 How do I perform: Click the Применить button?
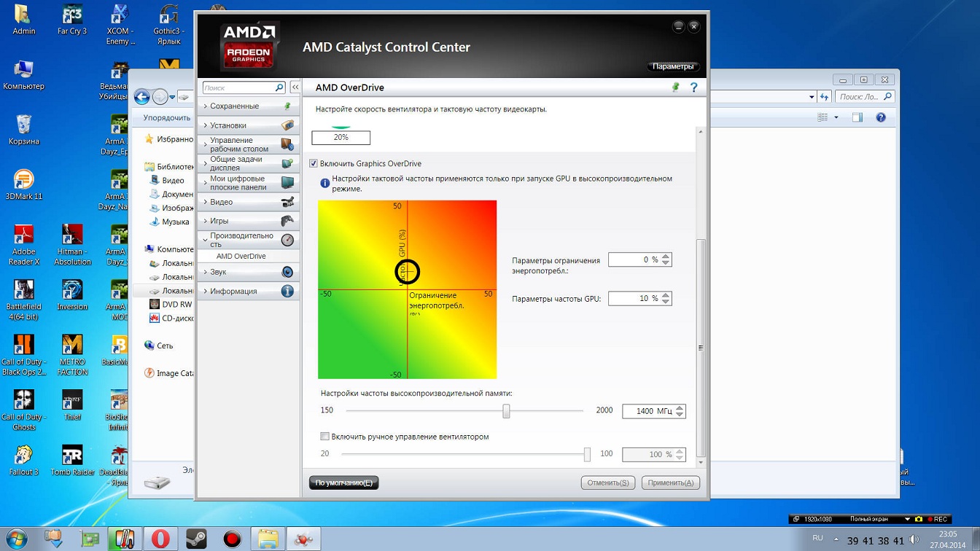pos(671,482)
